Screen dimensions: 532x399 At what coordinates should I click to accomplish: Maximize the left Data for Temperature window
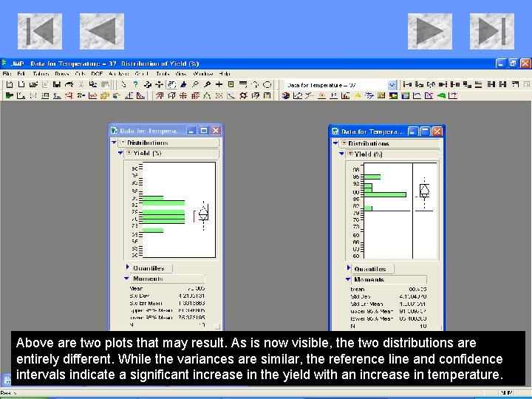point(204,131)
